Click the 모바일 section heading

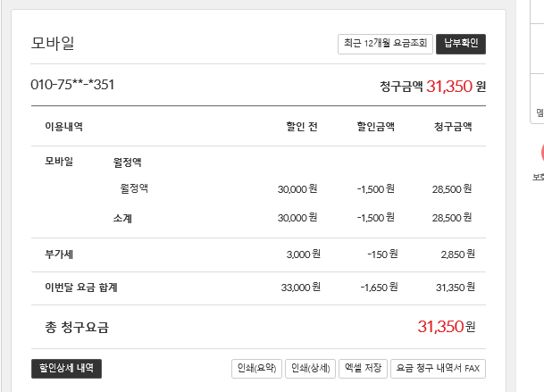(x=53, y=43)
